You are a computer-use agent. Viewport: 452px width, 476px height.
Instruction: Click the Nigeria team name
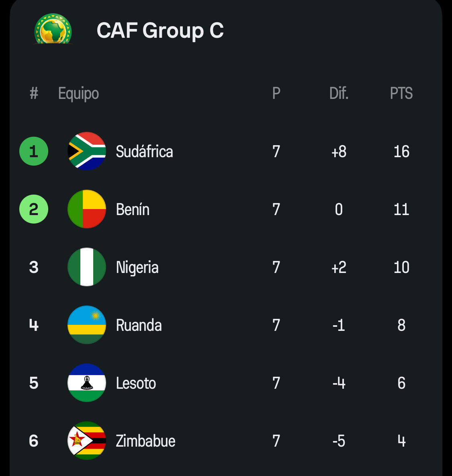click(x=137, y=267)
